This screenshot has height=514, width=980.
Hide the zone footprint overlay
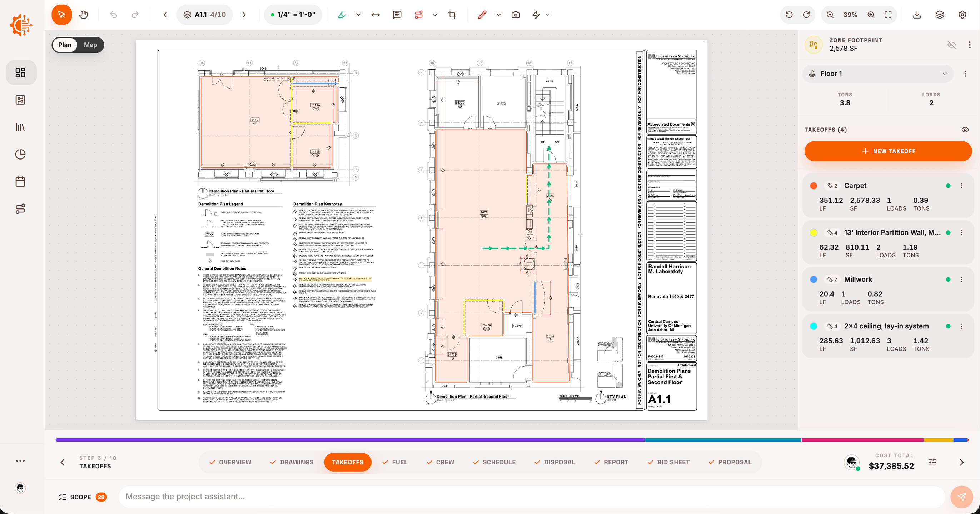tap(951, 45)
